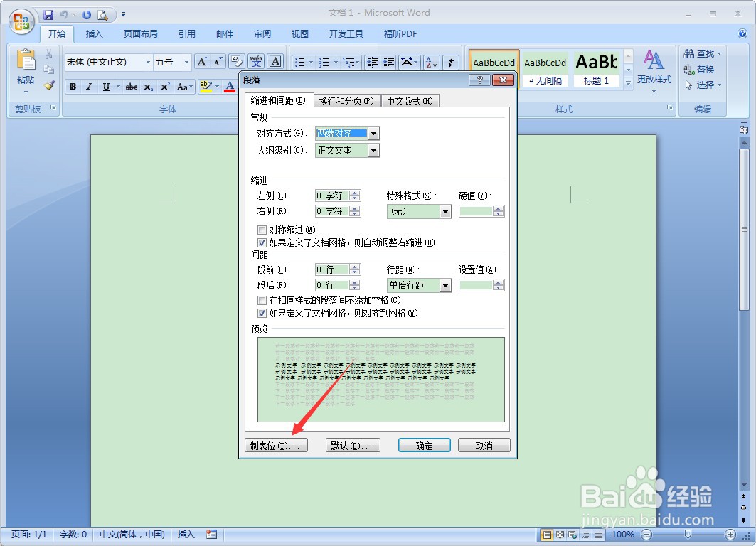Screen dimensions: 756x546
Task: Underline the selected text
Action: coord(106,87)
